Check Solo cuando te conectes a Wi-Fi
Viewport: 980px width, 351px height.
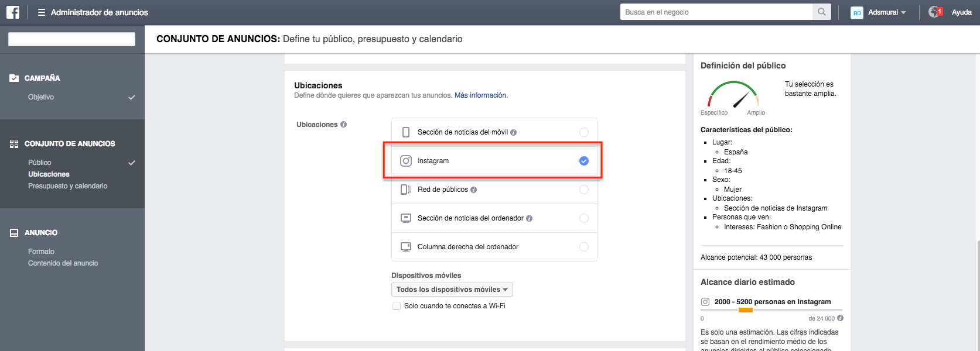point(397,306)
